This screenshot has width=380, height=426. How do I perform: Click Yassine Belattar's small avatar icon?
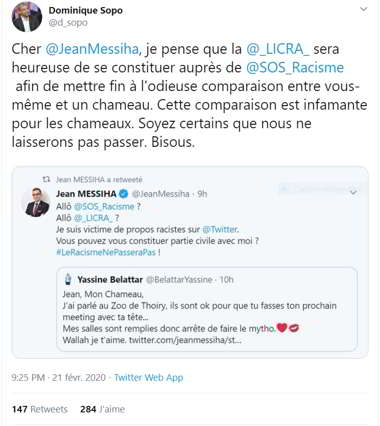pos(68,279)
